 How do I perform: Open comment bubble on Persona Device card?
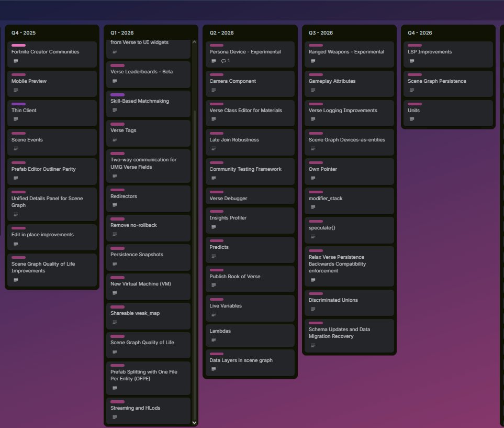click(x=226, y=61)
